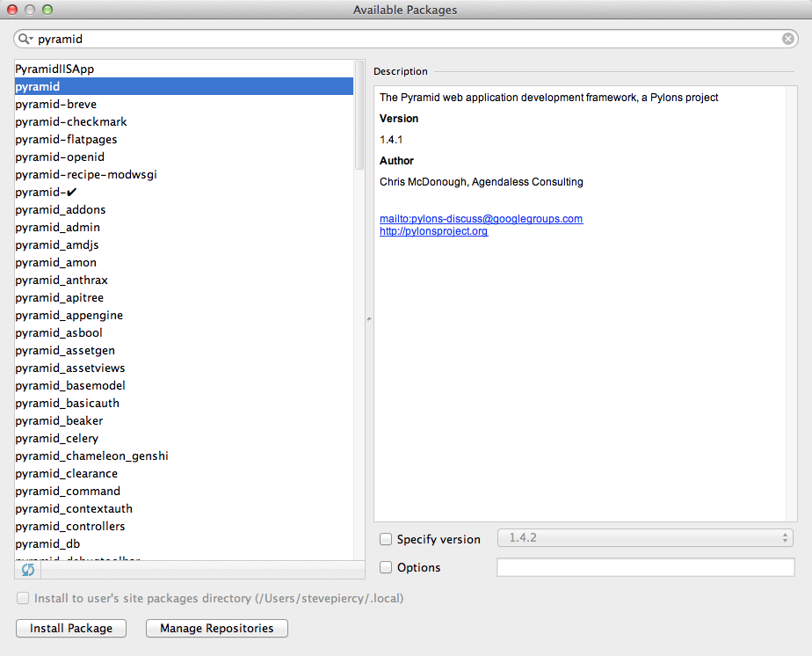This screenshot has width=812, height=656.
Task: Select pyramid_celery package
Action: point(184,439)
